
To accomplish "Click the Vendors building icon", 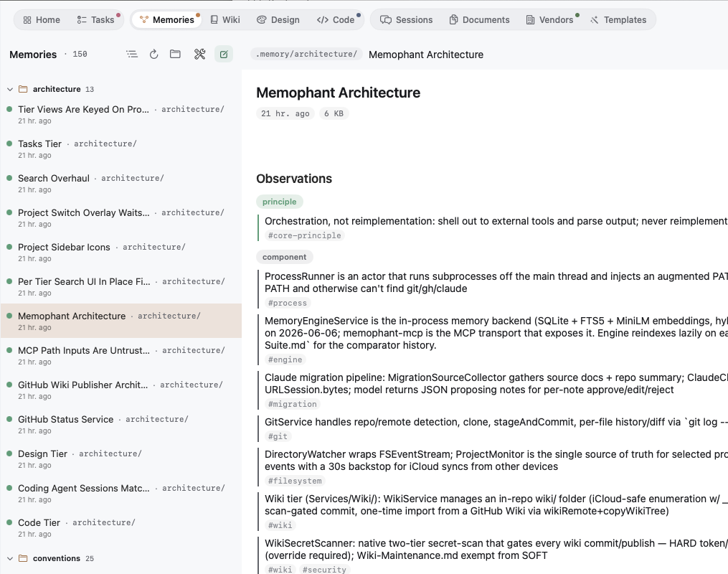I will 530,20.
